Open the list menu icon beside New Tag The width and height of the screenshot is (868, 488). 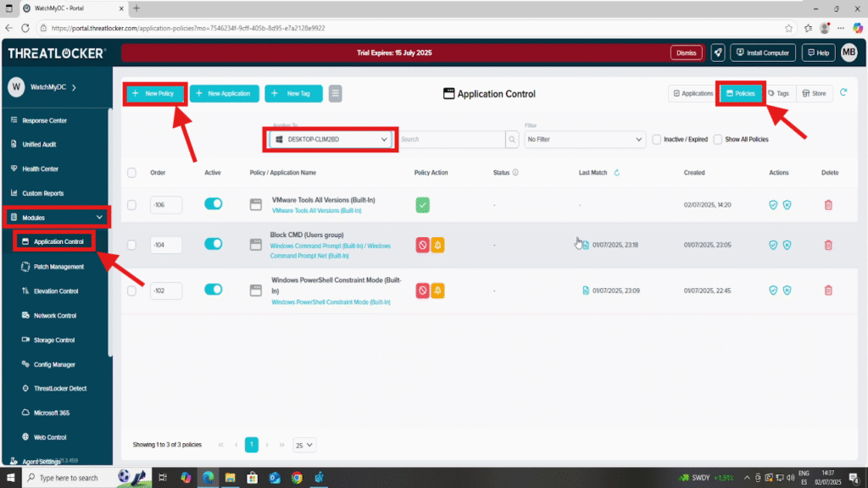coord(335,93)
